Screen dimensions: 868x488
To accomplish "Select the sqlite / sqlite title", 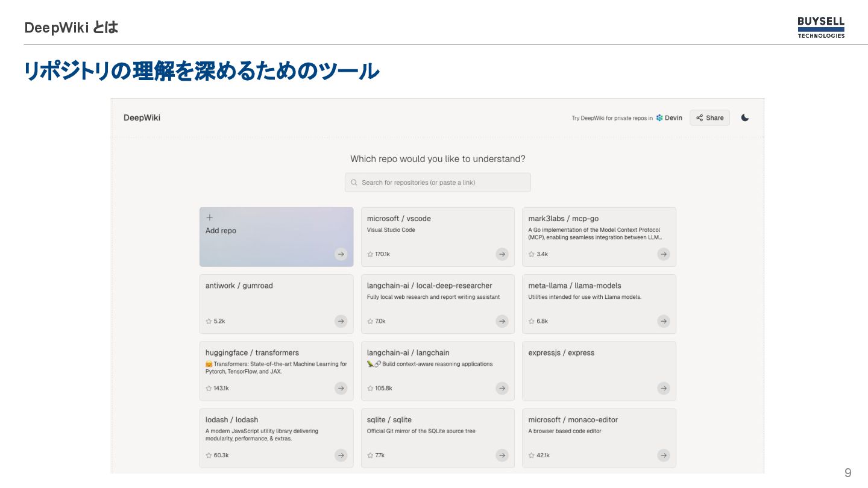I will tap(389, 420).
